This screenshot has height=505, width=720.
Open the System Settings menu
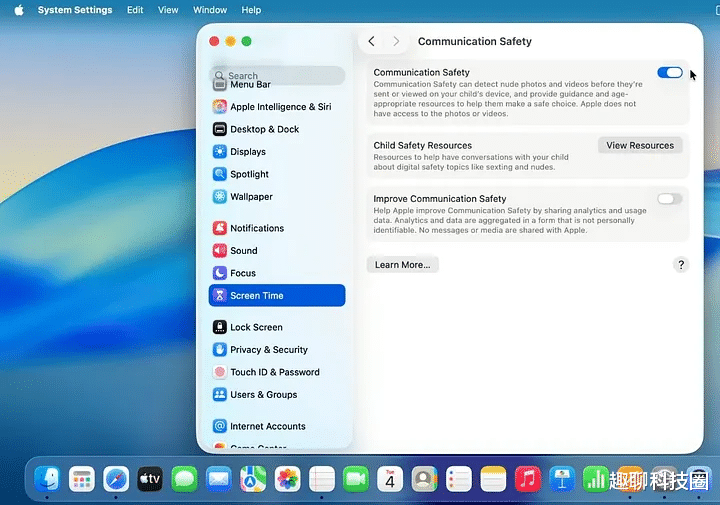(x=75, y=10)
